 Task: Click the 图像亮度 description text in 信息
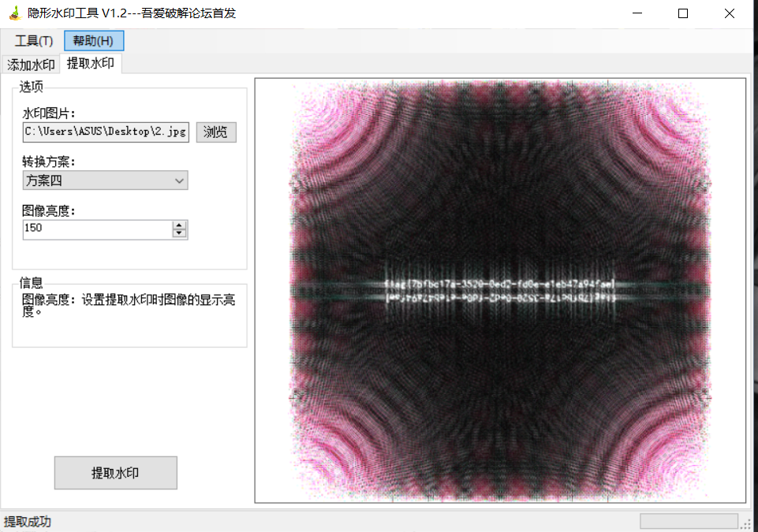point(128,305)
